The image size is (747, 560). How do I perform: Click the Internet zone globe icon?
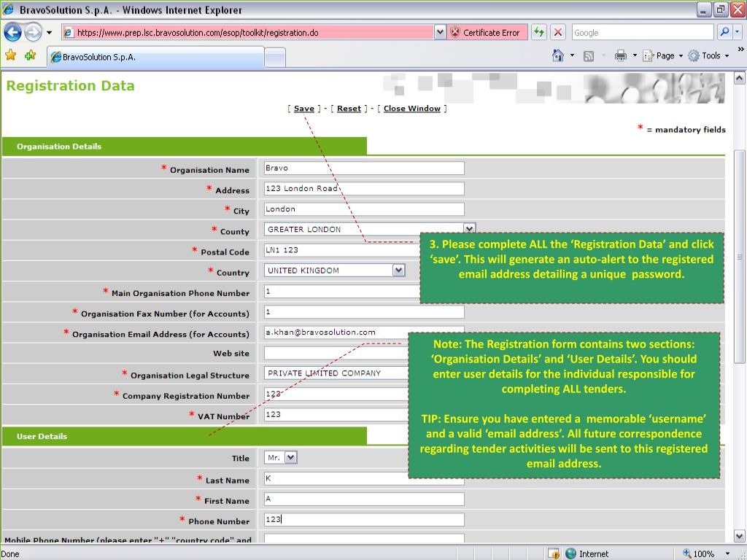(x=570, y=553)
